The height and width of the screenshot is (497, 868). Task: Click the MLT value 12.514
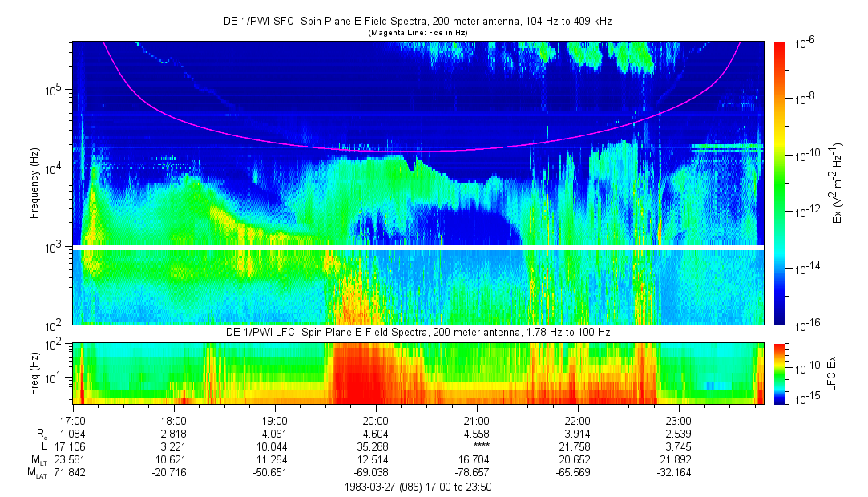375,459
